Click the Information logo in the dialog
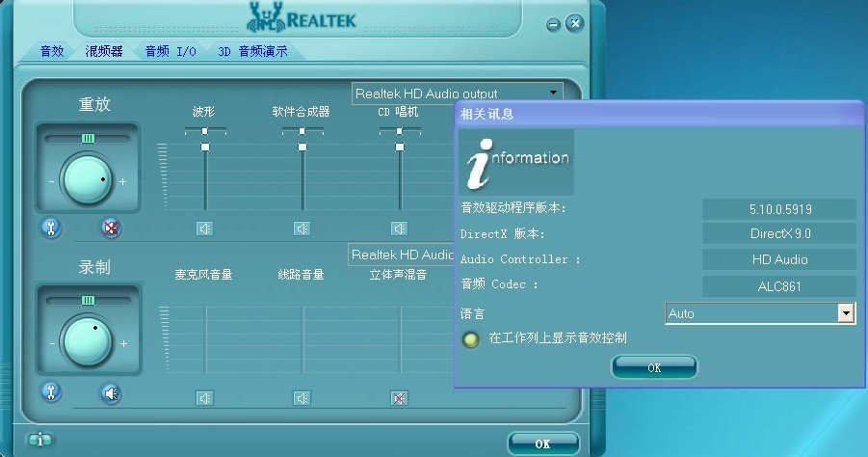This screenshot has height=457, width=868. click(516, 162)
